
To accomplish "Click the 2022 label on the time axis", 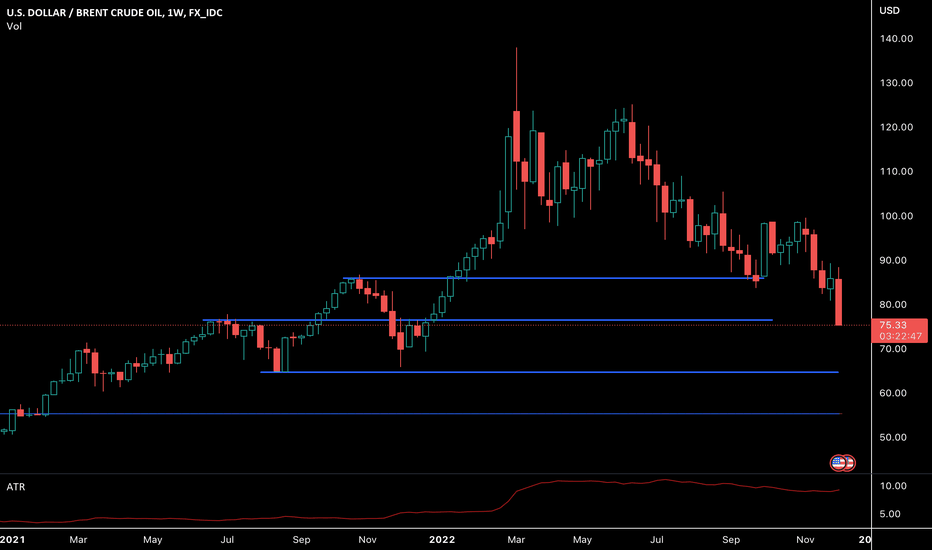I will [442, 539].
